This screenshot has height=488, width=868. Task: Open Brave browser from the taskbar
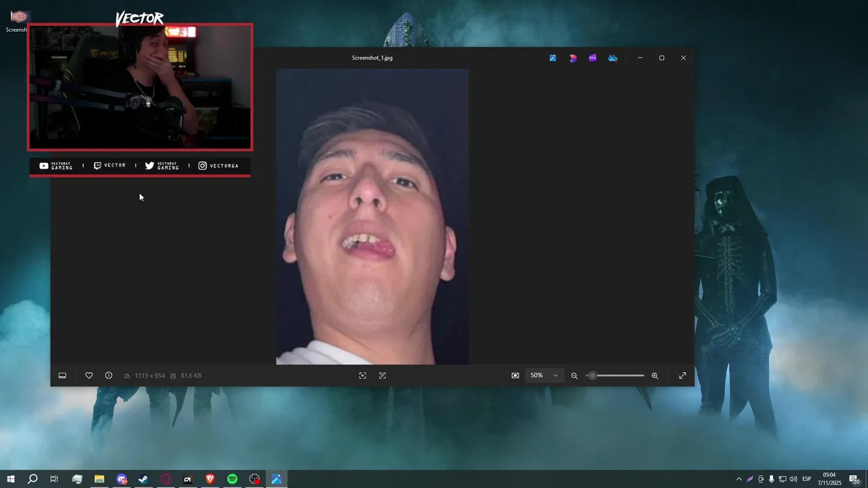pos(210,479)
